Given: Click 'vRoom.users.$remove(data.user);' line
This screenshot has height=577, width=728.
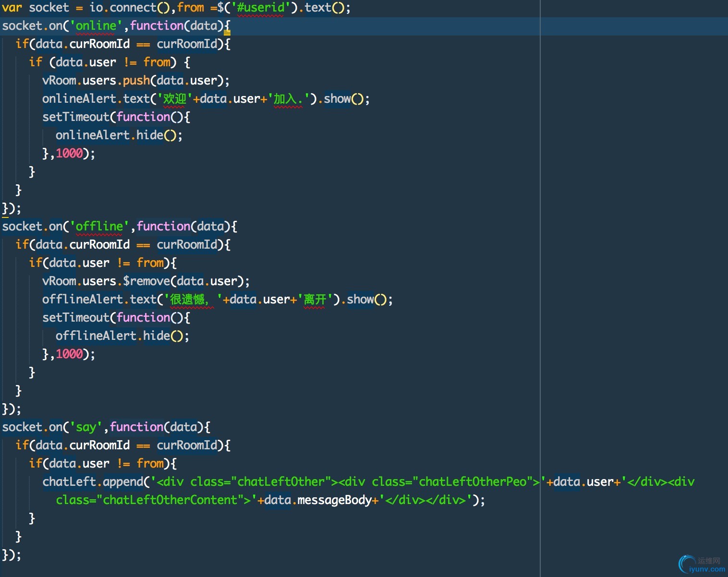Looking at the screenshot, I should [146, 281].
